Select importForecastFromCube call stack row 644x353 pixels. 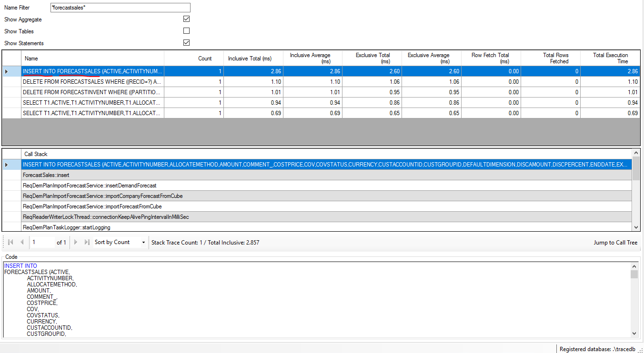327,206
